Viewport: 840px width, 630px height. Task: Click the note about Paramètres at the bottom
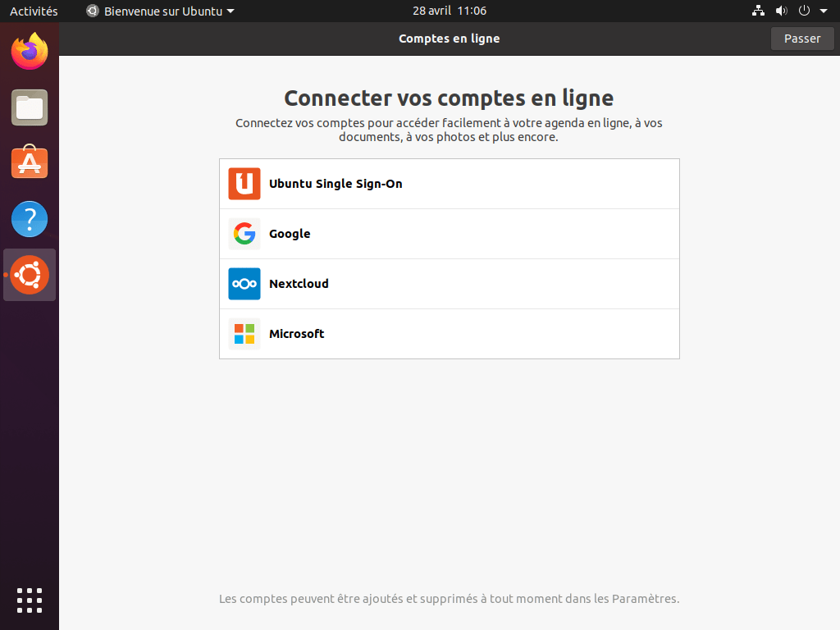449,598
